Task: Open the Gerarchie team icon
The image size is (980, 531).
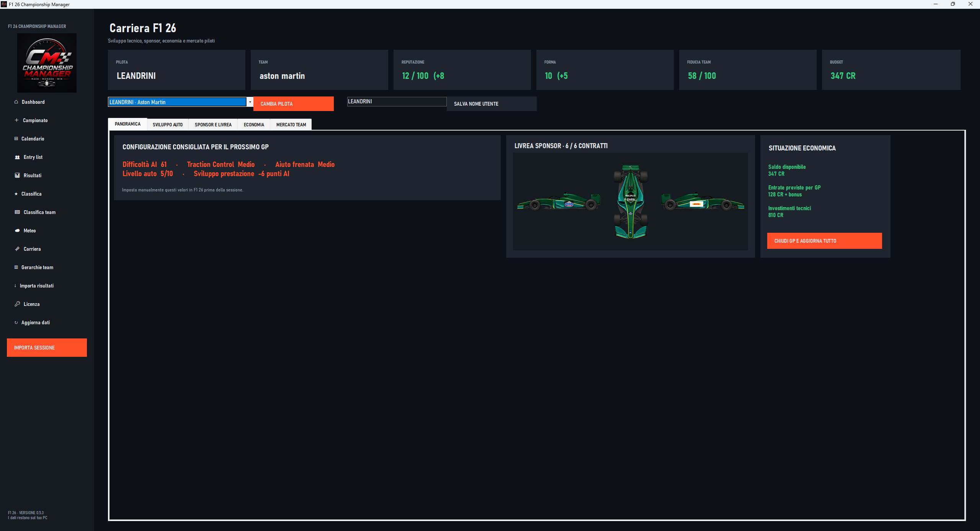Action: point(16,267)
